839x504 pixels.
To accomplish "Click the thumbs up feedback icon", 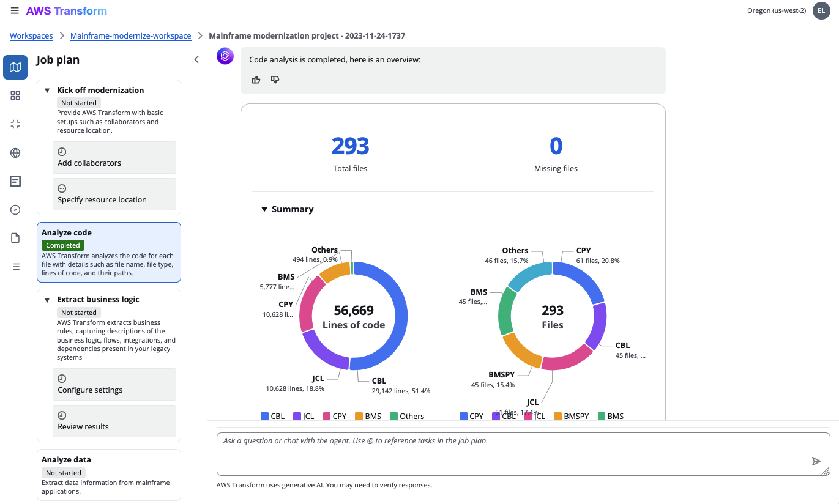I will (x=256, y=80).
